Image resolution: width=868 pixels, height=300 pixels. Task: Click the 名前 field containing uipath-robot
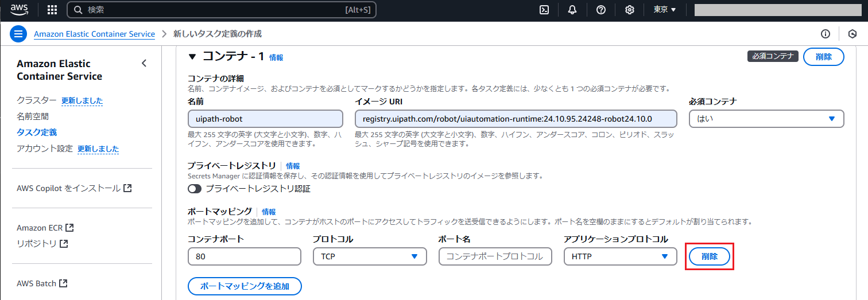[265, 119]
